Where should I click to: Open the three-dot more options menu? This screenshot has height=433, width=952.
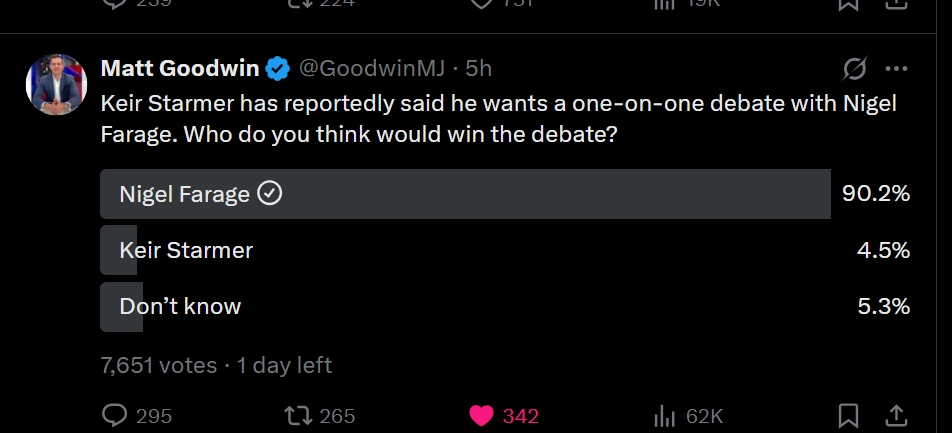[x=897, y=69]
